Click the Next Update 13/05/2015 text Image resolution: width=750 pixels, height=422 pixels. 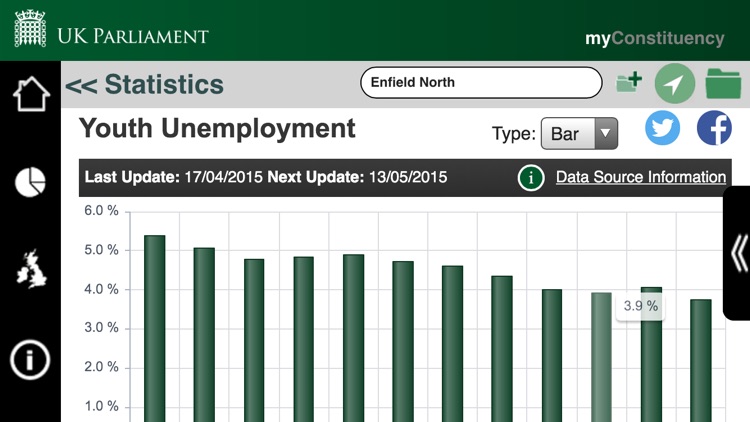click(x=357, y=178)
